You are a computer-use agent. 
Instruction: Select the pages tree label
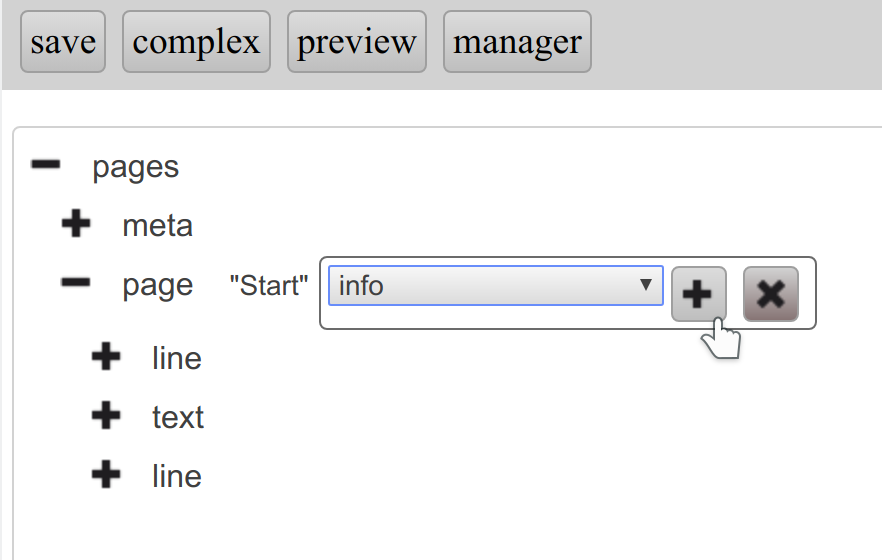[x=135, y=166]
